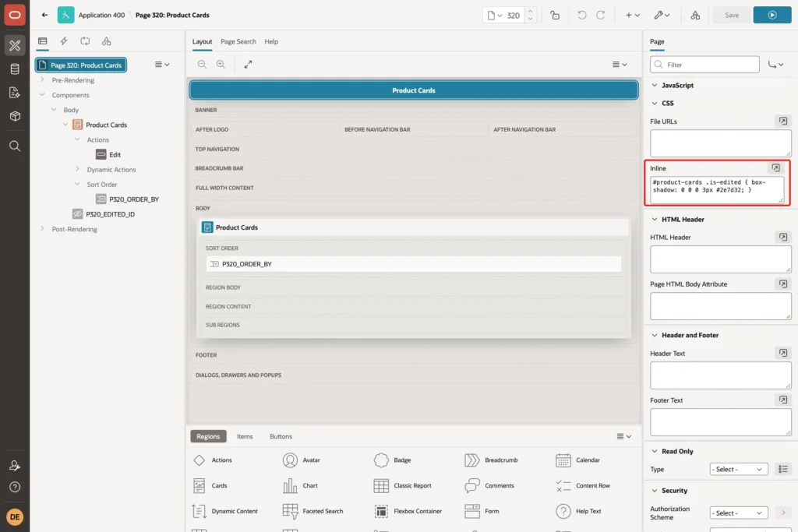Image resolution: width=798 pixels, height=532 pixels.
Task: Open the Create plus menu
Action: click(633, 16)
